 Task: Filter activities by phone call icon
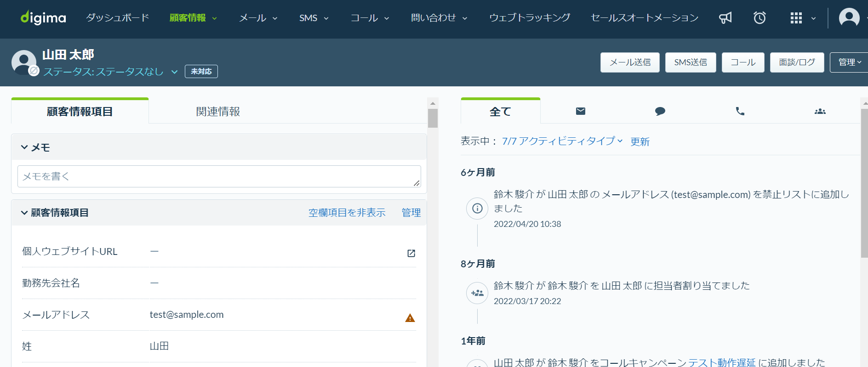click(x=740, y=111)
